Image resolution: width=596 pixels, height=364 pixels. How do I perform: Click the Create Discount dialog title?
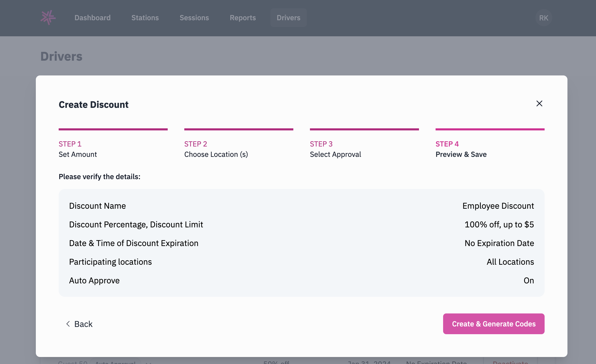(93, 104)
